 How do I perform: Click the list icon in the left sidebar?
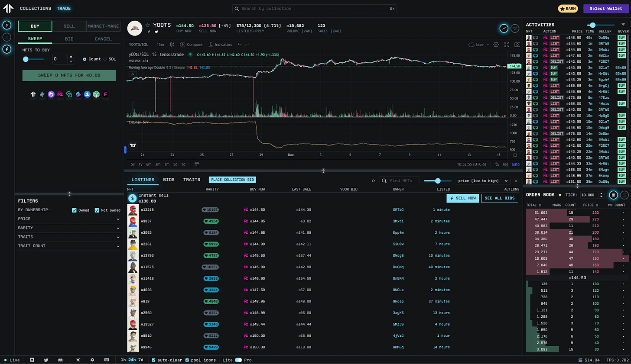pos(7,37)
